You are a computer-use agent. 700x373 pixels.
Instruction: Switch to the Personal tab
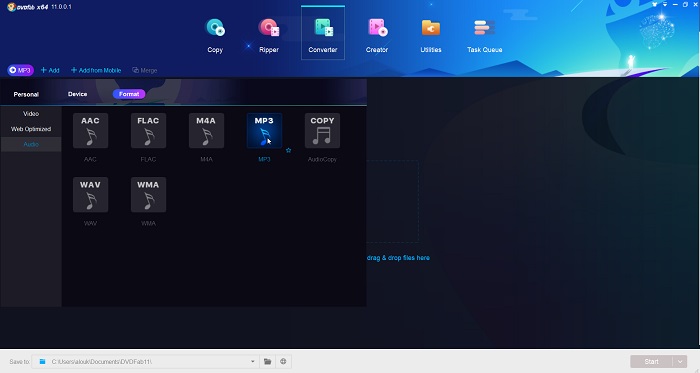[26, 94]
